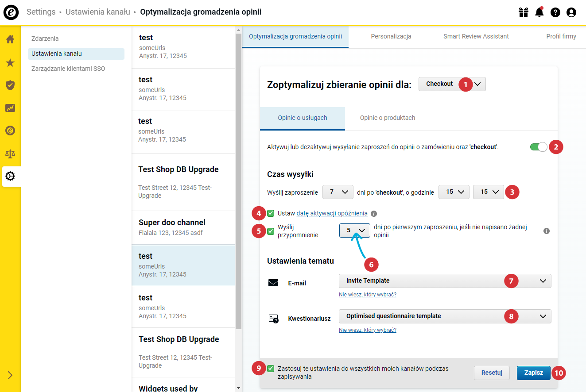586x392 pixels.
Task: Open the 'Optimised questionnaire template' dropdown
Action: click(445, 316)
